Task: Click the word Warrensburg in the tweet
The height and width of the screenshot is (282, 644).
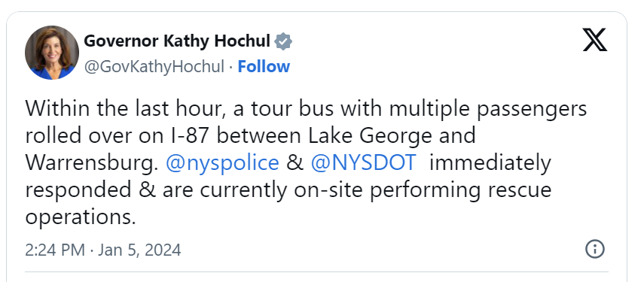Action: tap(92, 162)
